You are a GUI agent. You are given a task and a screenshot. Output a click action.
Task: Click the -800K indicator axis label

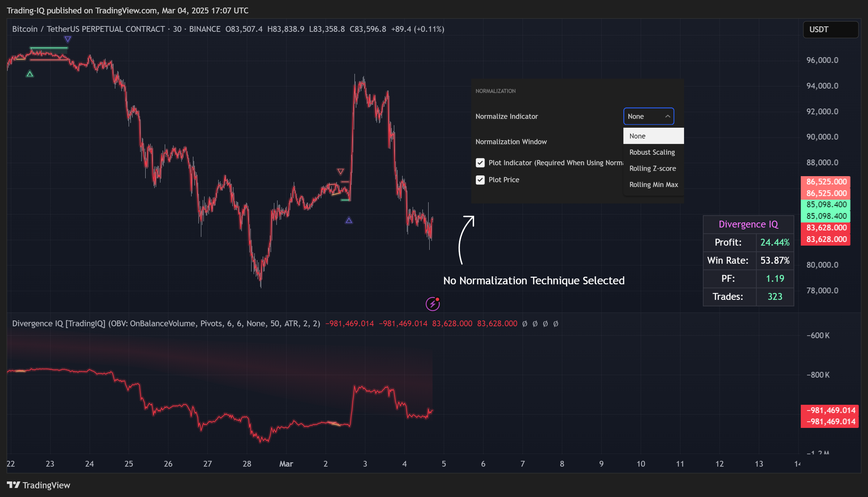[818, 375]
